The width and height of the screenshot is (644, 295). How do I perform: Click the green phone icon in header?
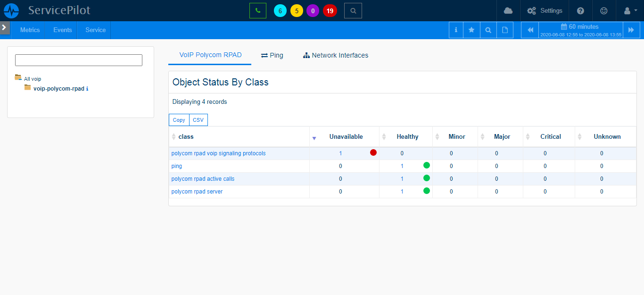257,10
